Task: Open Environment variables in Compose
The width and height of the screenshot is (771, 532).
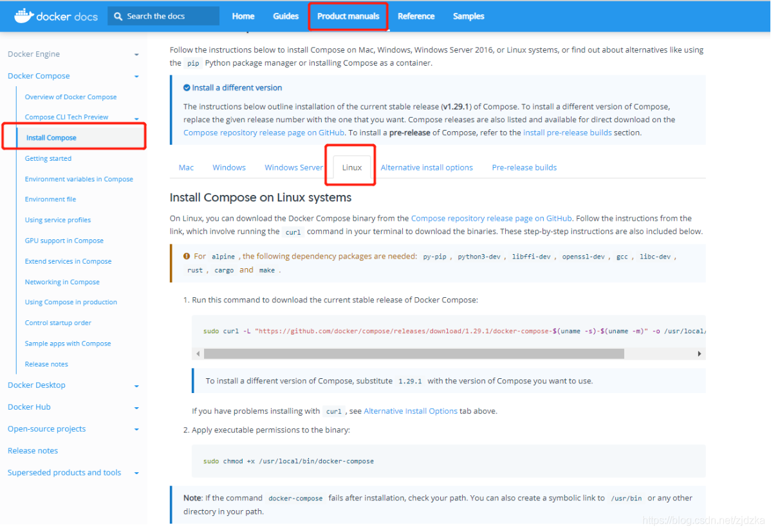Action: [79, 179]
